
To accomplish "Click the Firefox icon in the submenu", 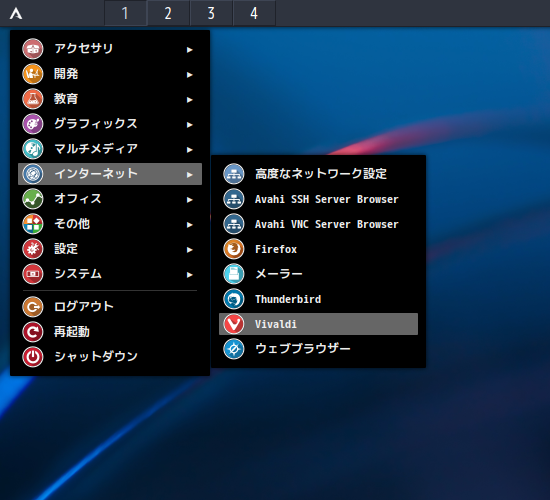I will [x=234, y=249].
